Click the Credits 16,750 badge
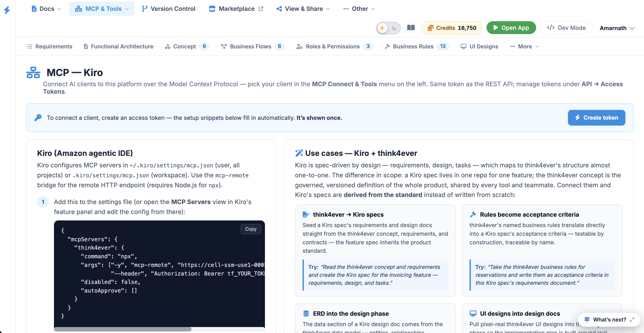The image size is (644, 333). click(x=452, y=28)
